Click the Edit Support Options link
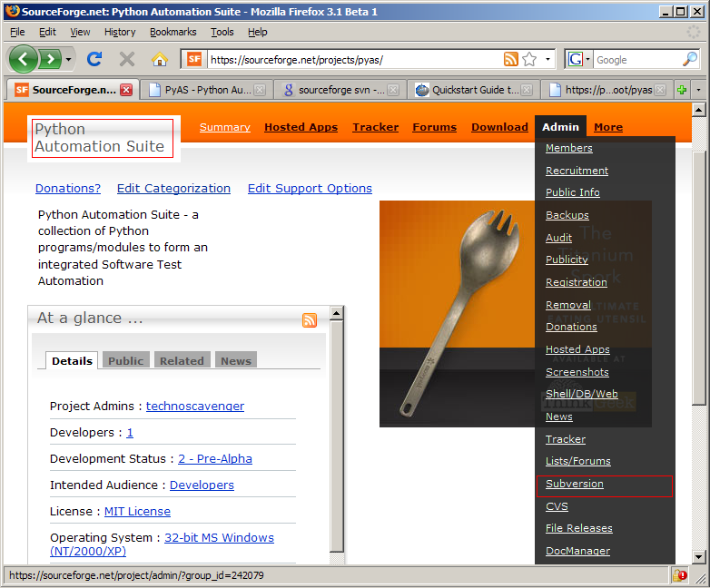 pyautogui.click(x=310, y=189)
